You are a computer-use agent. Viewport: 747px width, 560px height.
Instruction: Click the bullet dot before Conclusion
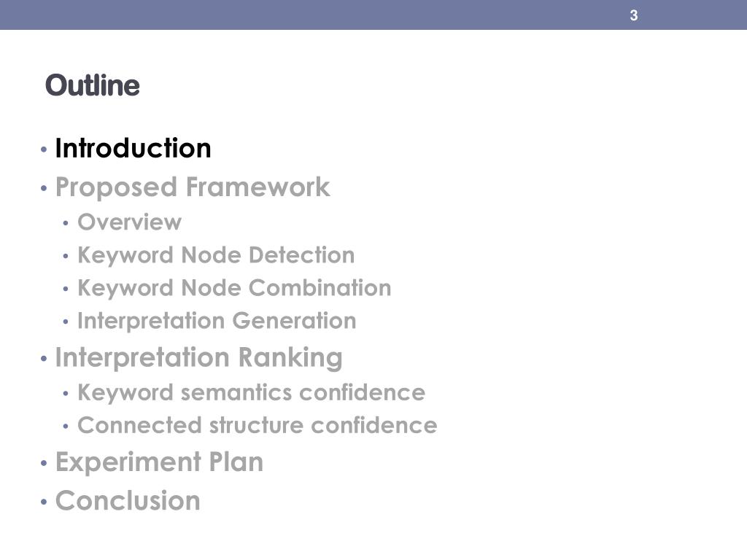[x=44, y=502]
